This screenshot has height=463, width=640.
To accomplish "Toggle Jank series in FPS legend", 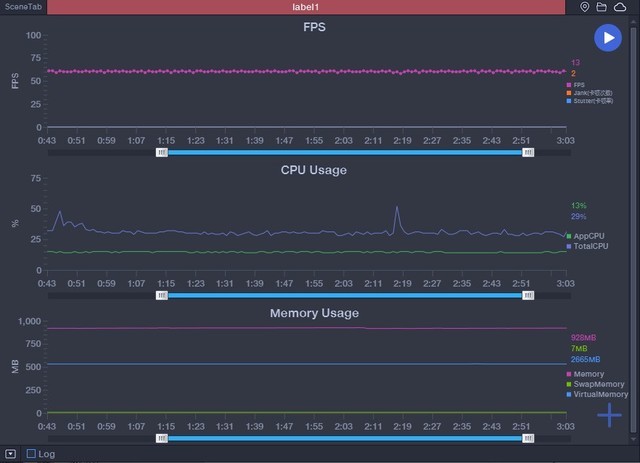I will pos(582,93).
